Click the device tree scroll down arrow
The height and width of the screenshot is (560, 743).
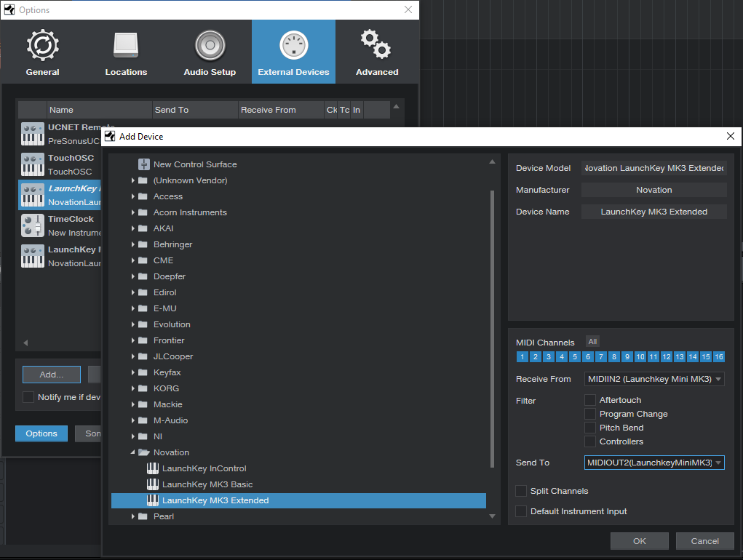click(493, 516)
